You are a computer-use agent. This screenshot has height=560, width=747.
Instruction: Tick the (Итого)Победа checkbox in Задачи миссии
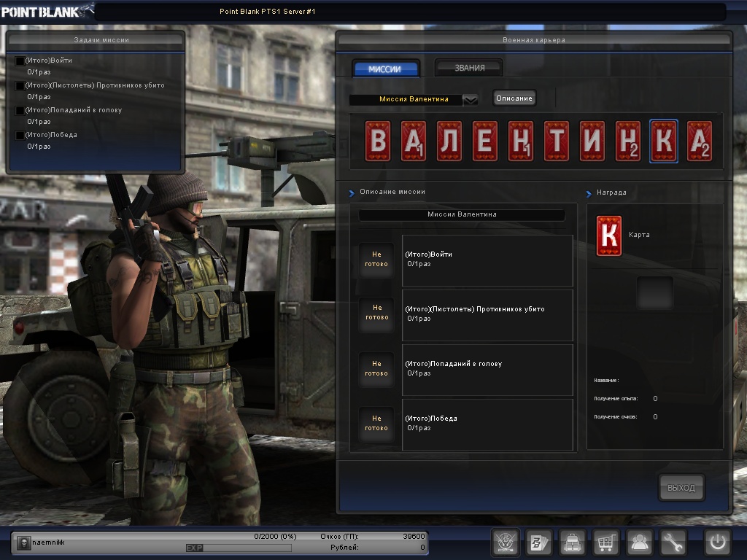click(x=20, y=135)
